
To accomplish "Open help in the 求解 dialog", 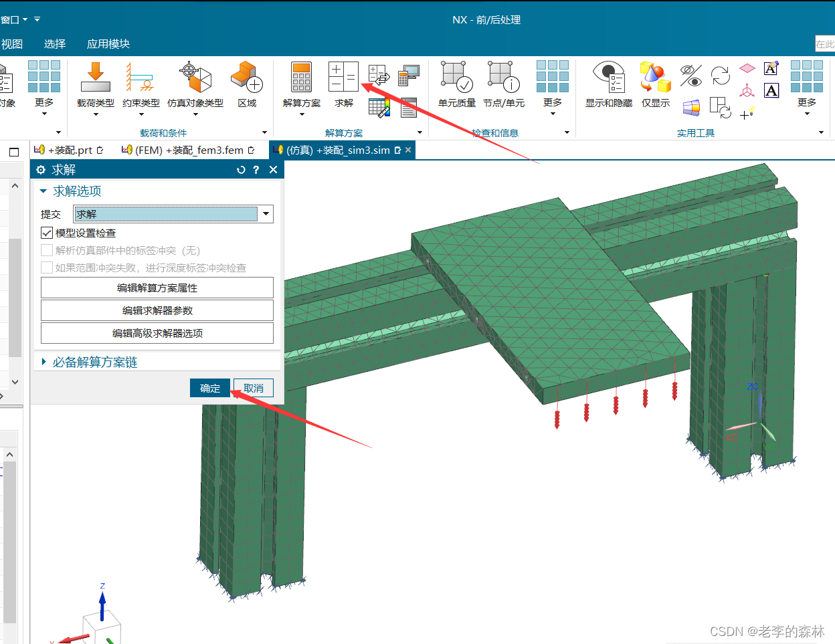I will tap(256, 170).
